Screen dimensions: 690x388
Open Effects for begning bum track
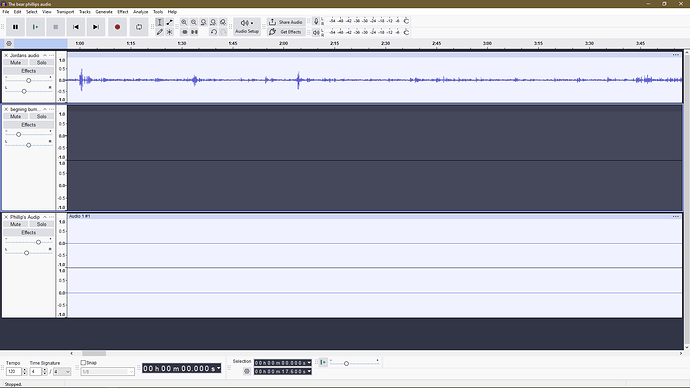pos(29,125)
